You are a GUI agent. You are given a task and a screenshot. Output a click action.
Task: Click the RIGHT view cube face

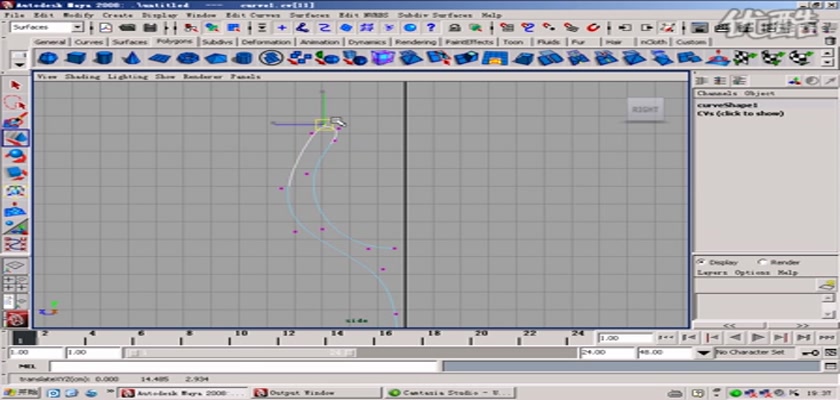point(644,110)
